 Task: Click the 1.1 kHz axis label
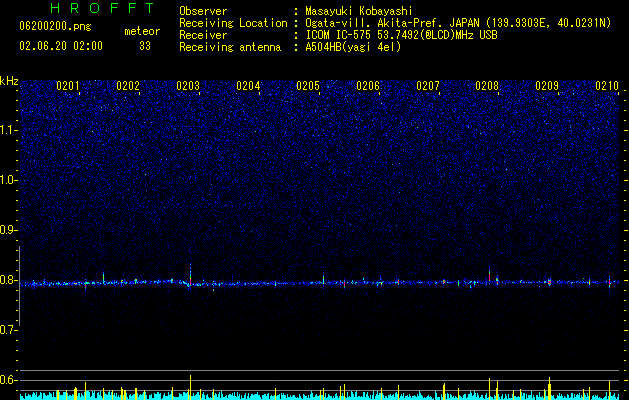(9, 130)
